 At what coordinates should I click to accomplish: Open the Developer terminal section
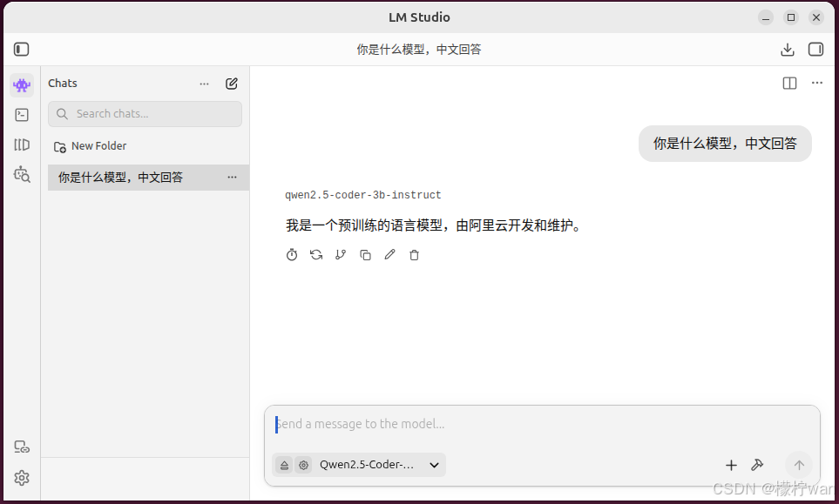point(22,115)
